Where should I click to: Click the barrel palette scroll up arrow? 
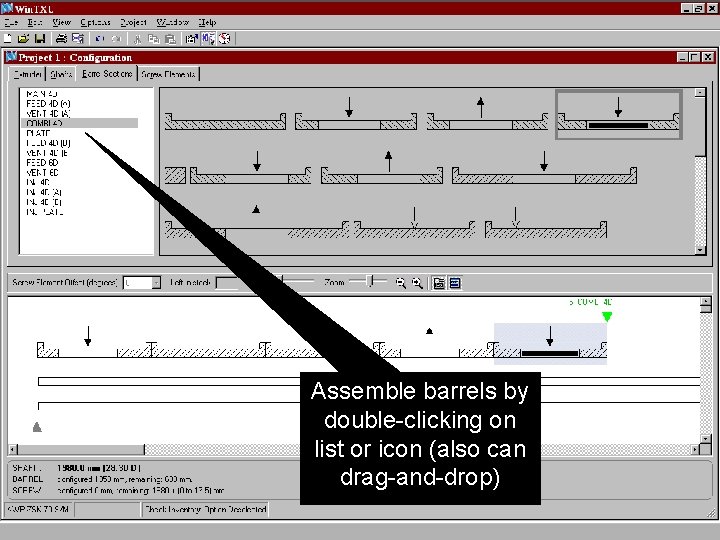pyautogui.click(x=700, y=93)
